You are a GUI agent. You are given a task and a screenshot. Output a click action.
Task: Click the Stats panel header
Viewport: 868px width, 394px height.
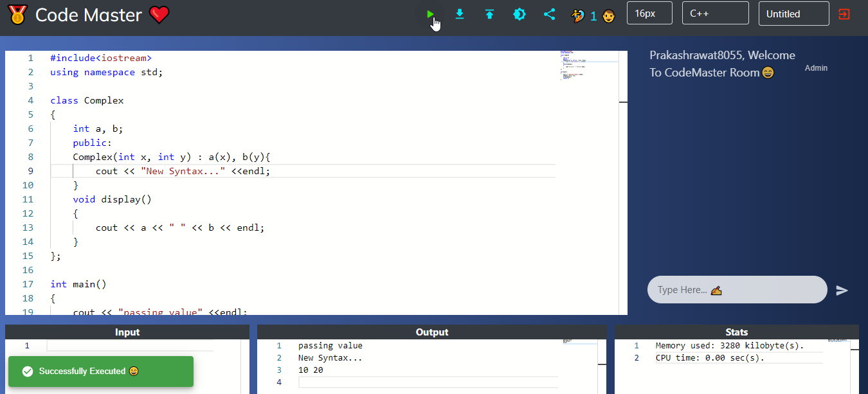(x=736, y=332)
